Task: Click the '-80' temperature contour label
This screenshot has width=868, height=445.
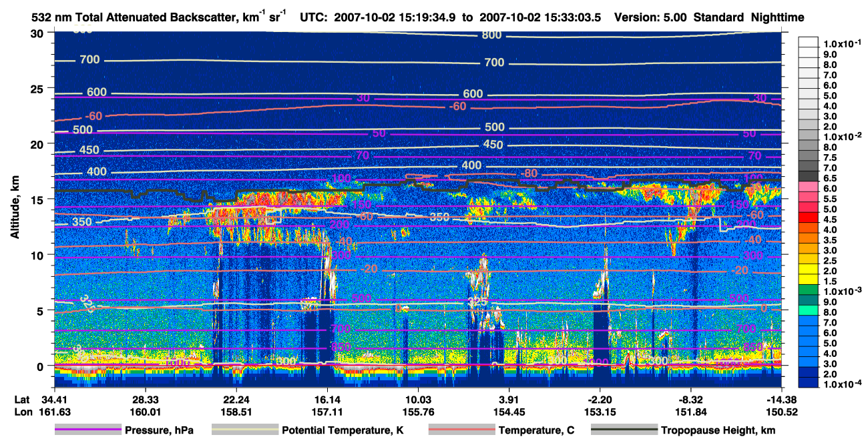Action: 529,173
